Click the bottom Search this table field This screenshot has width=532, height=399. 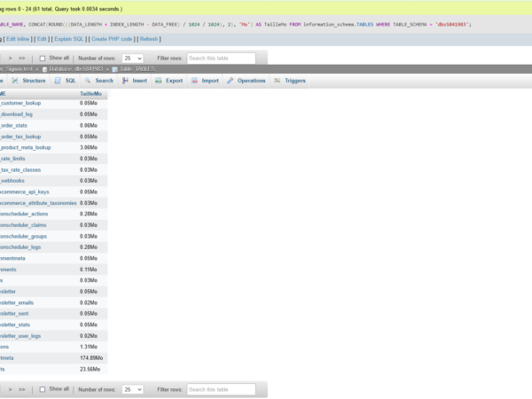[x=221, y=389]
